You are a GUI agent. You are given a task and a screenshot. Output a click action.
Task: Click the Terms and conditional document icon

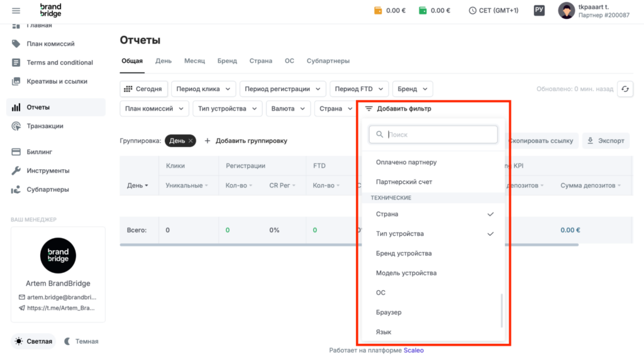point(16,62)
